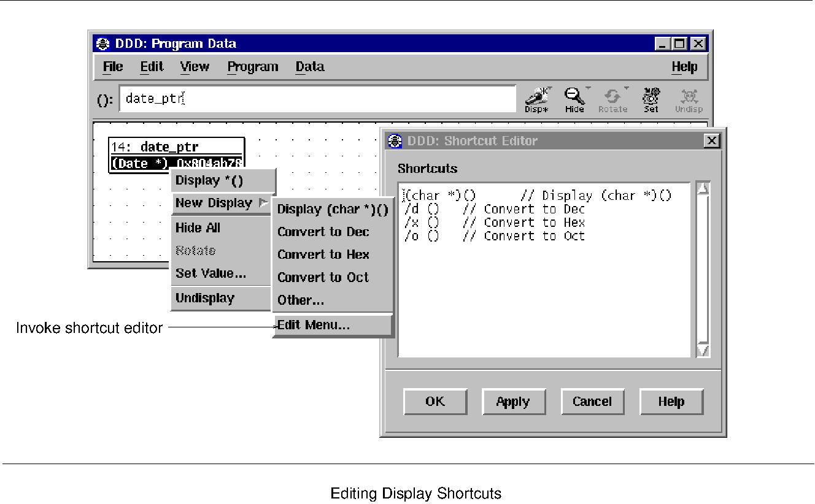Click the Disp* toolbar icon
The image size is (815, 504).
(x=536, y=99)
